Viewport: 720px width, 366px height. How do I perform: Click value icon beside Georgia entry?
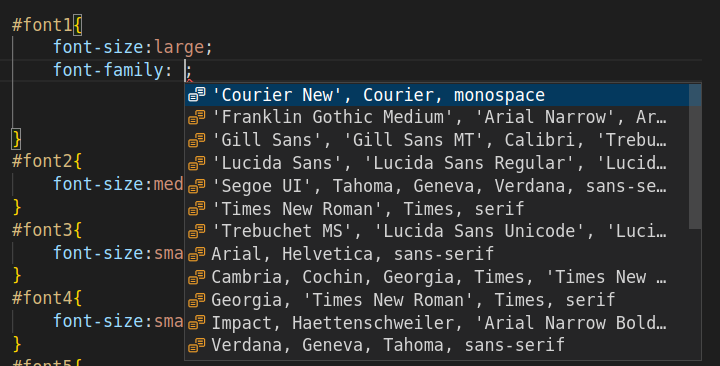pyautogui.click(x=197, y=300)
